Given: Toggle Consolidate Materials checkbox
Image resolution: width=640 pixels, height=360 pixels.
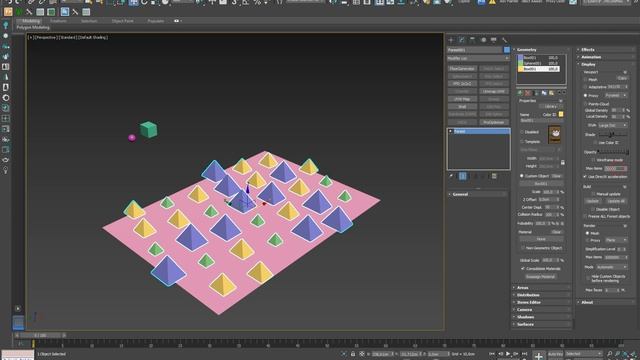Looking at the screenshot, I should coord(523,269).
